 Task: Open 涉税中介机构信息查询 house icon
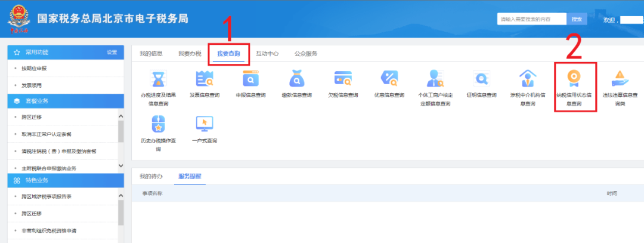[528, 79]
